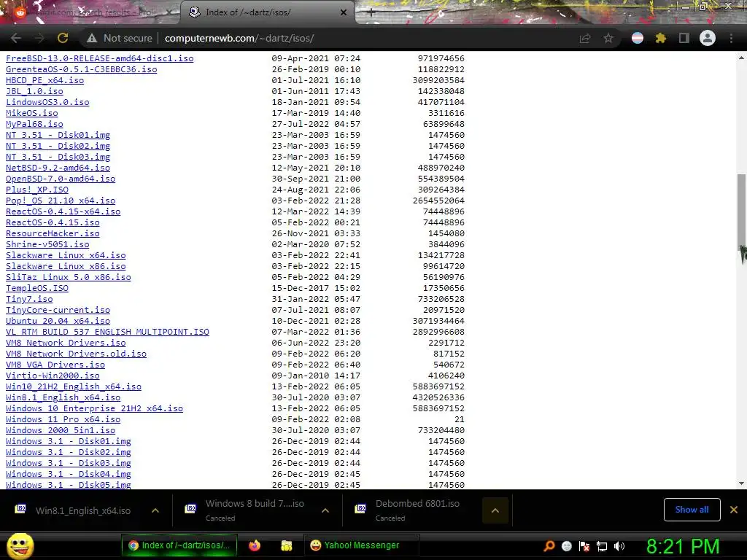This screenshot has width=747, height=560.
Task: Click date 15-Dec-2017 15:02 for TempleOS
Action: 316,289
